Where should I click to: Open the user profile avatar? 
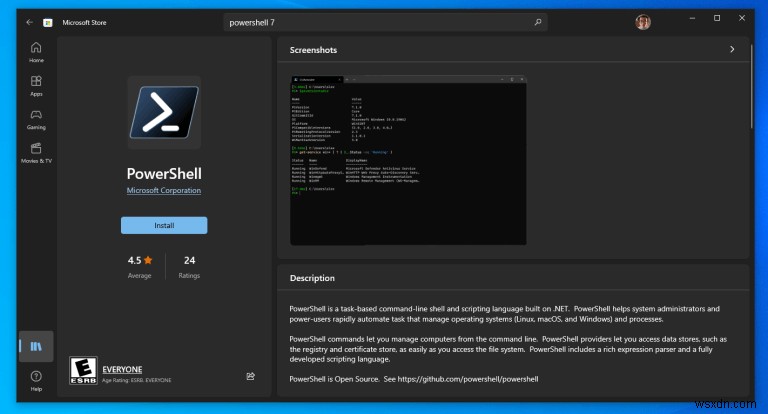(643, 22)
